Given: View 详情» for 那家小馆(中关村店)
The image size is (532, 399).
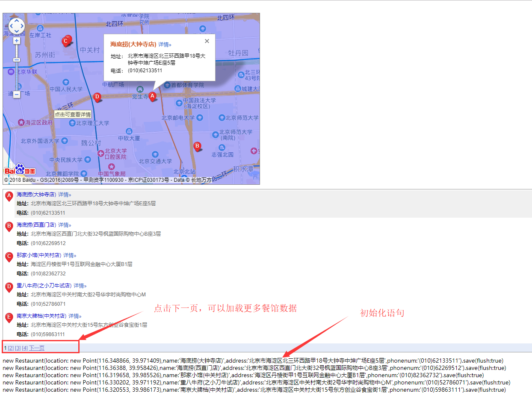Looking at the screenshot, I should click(70, 255).
